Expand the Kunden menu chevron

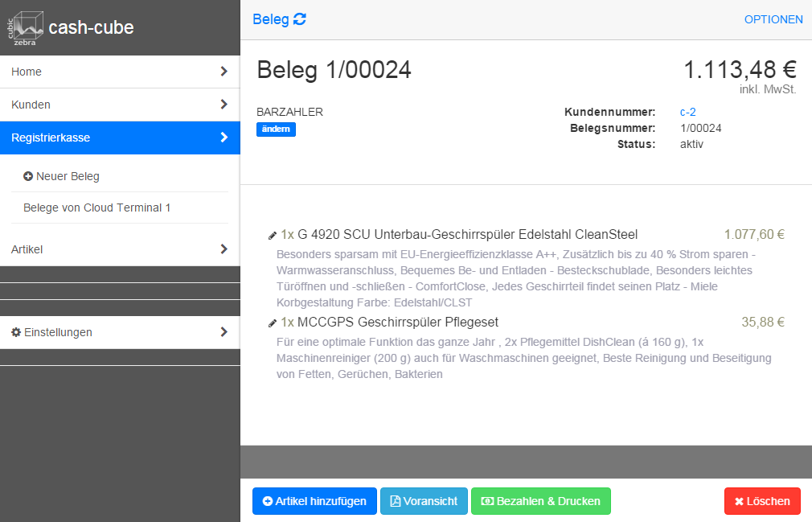(224, 105)
